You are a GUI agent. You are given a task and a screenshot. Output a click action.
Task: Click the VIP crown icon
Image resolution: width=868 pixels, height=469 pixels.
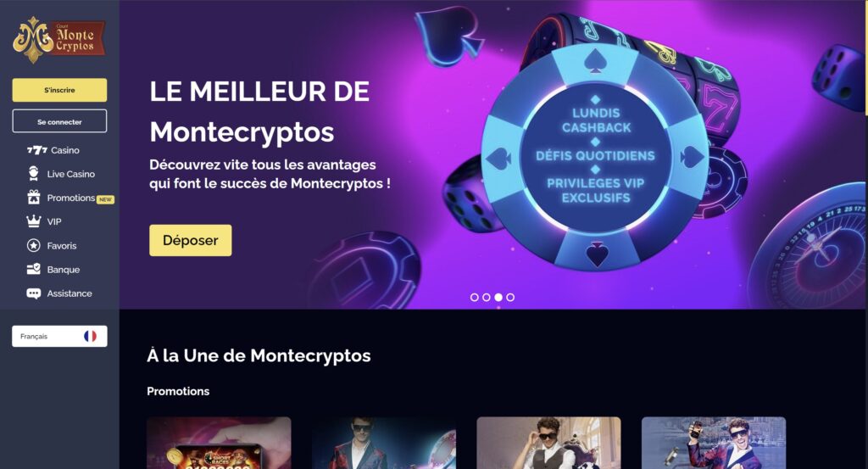pos(34,221)
